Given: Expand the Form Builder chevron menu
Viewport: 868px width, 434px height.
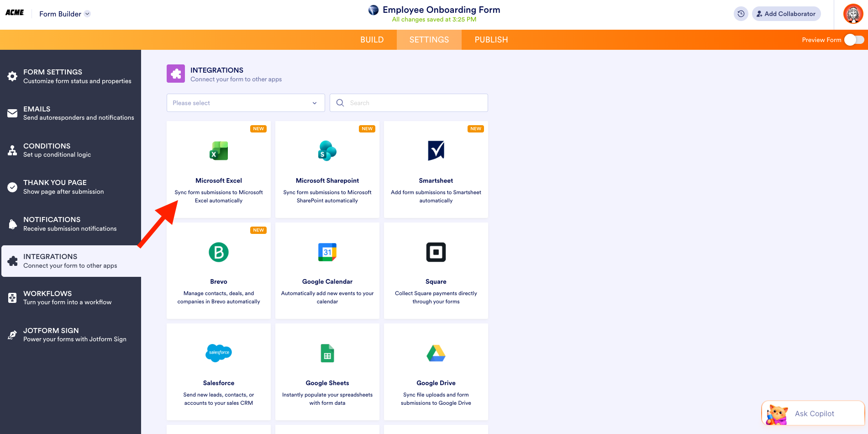Looking at the screenshot, I should pyautogui.click(x=86, y=14).
